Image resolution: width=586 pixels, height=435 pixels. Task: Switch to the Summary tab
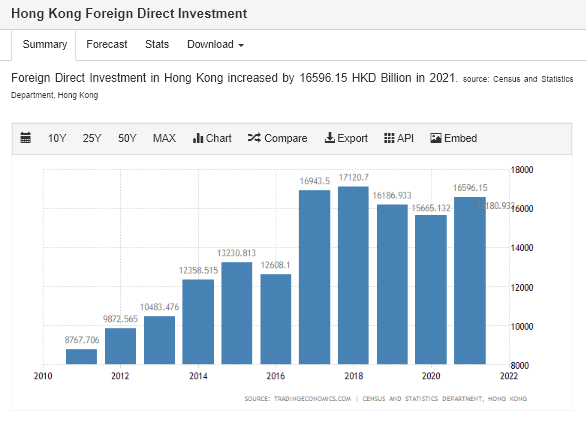pyautogui.click(x=44, y=44)
